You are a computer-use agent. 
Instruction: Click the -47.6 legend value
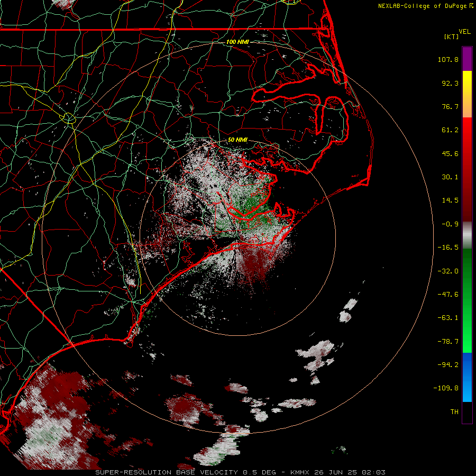point(448,295)
